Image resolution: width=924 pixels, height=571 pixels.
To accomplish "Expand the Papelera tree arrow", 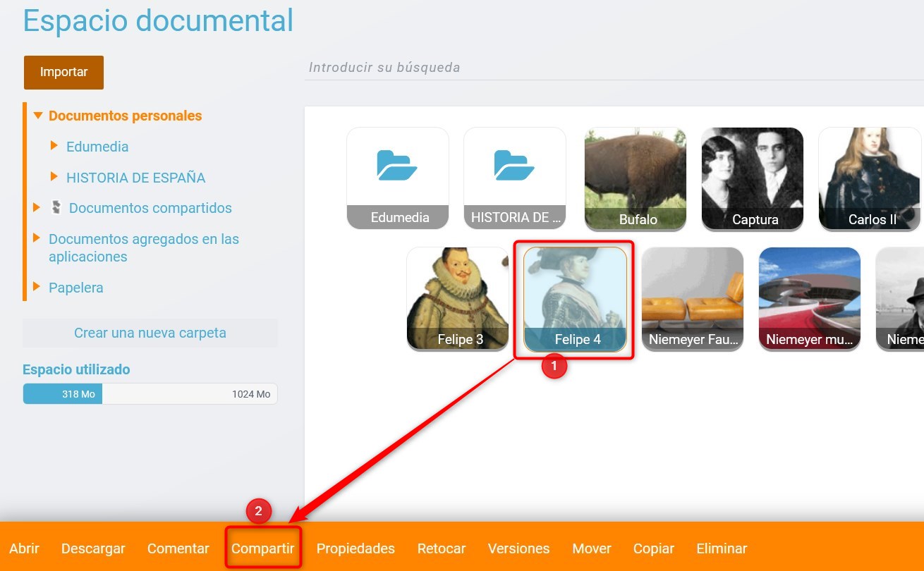I will pos(37,286).
